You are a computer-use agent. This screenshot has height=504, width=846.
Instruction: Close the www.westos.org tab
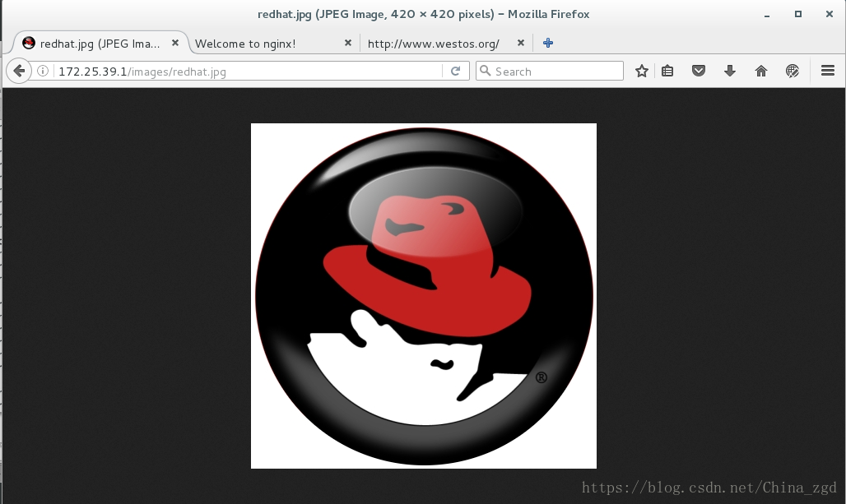[521, 43]
